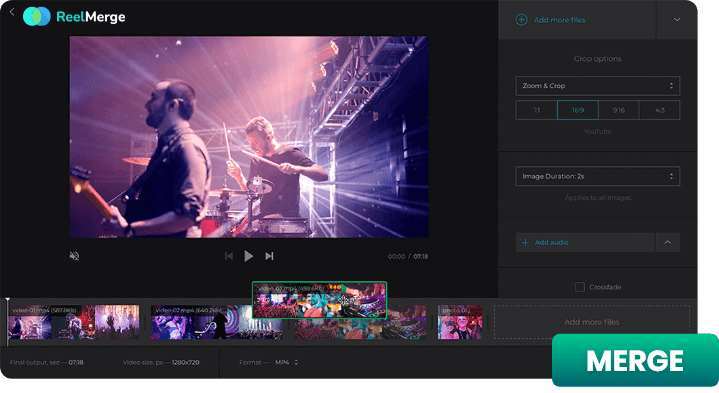
Task: Expand the Add more files dropdown arrow
Action: (x=677, y=20)
